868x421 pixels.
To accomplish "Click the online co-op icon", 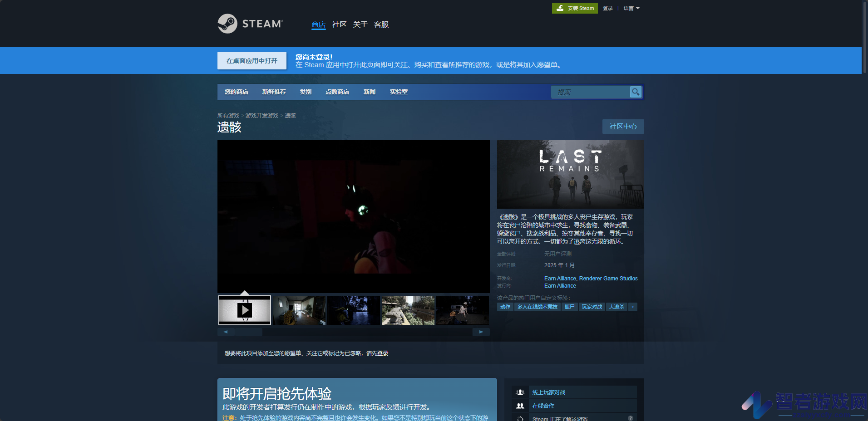I will coord(520,406).
